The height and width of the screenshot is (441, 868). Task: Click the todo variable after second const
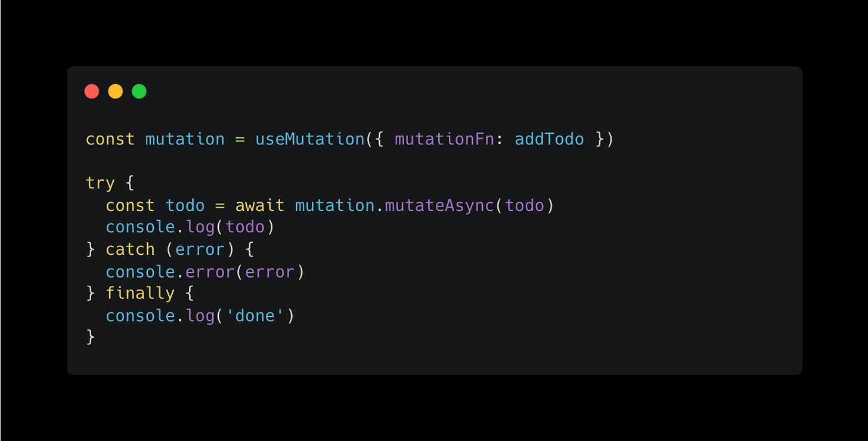[185, 205]
